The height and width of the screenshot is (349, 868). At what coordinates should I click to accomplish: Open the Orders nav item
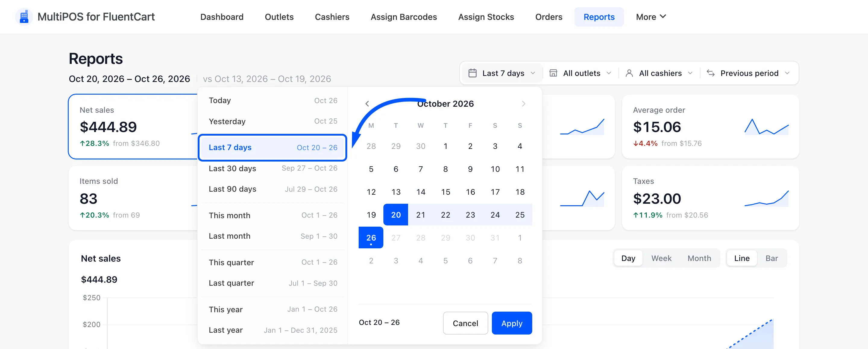coord(549,17)
